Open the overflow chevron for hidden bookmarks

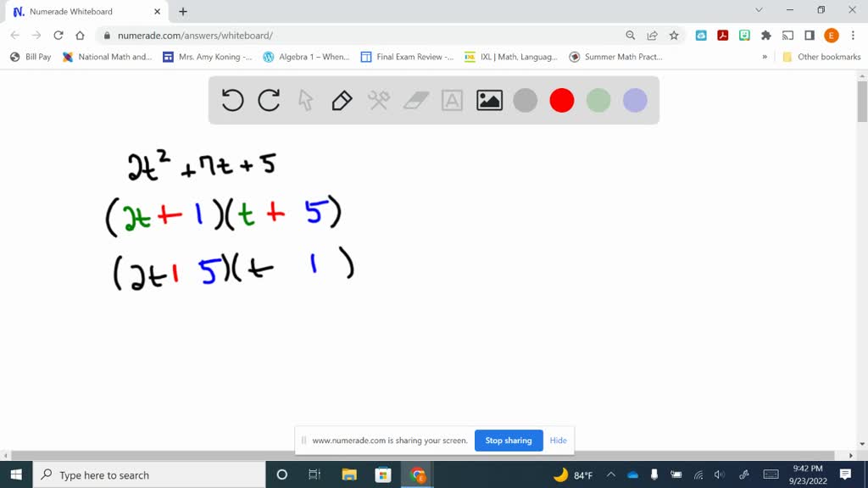click(764, 57)
